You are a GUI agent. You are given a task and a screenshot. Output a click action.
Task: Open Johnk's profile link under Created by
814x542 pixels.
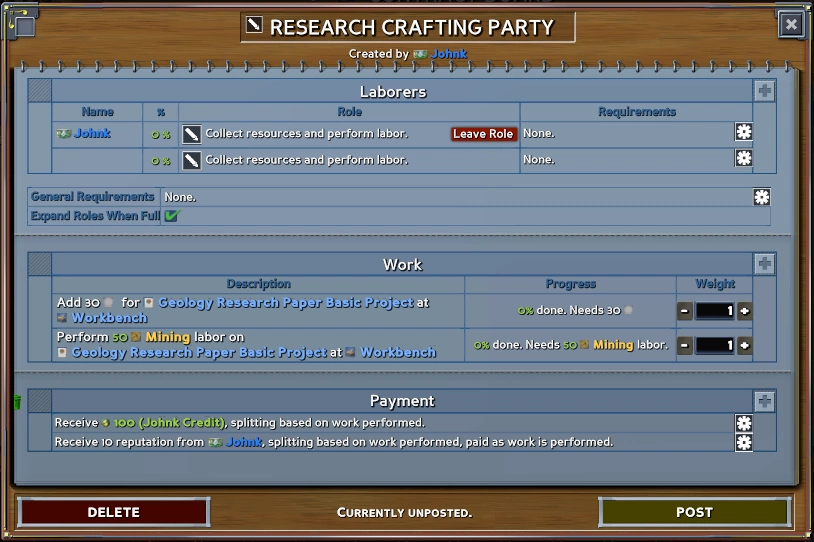449,54
